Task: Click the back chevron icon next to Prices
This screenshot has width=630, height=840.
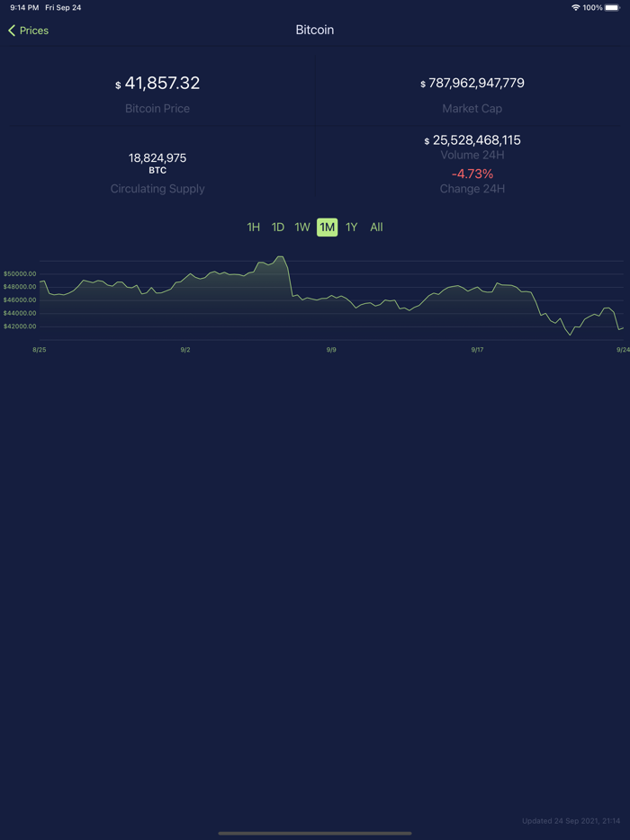Action: 10,30
